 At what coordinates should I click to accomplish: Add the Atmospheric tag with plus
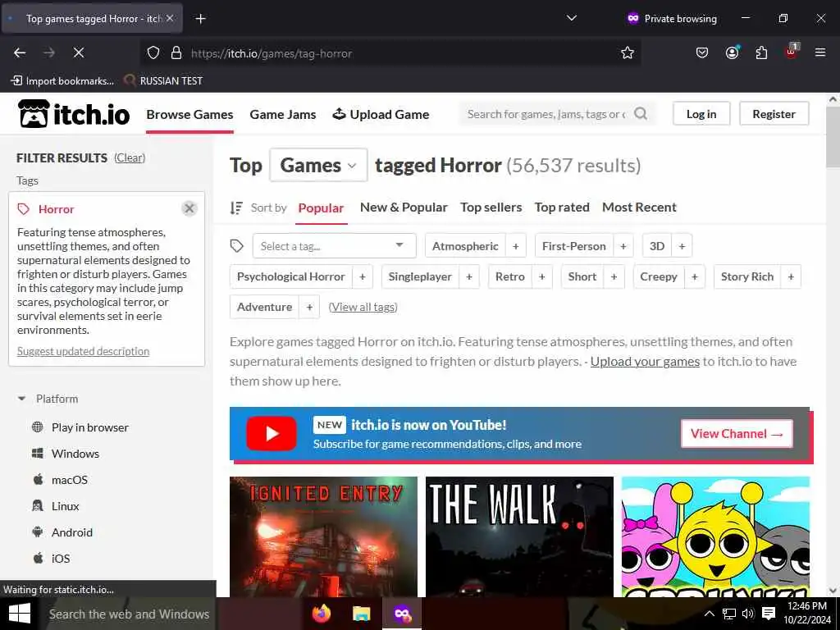pos(516,246)
